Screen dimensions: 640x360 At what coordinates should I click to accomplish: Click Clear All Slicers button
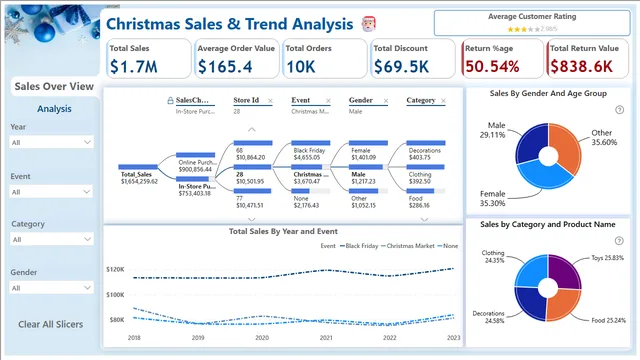point(51,324)
